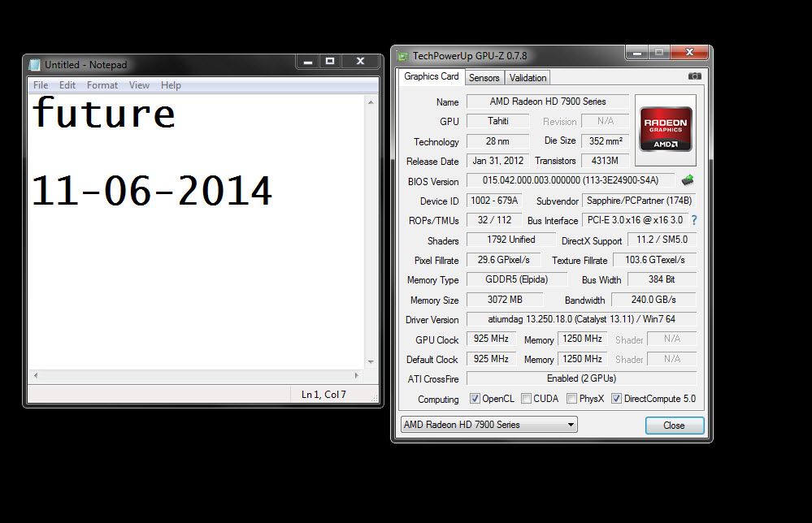This screenshot has width=812, height=523.
Task: Click the word 'future' in Notepad
Action: click(x=103, y=113)
